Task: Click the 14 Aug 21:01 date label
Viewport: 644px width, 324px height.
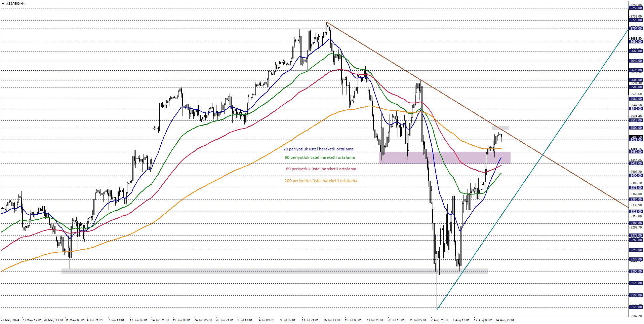Action: 505,320
